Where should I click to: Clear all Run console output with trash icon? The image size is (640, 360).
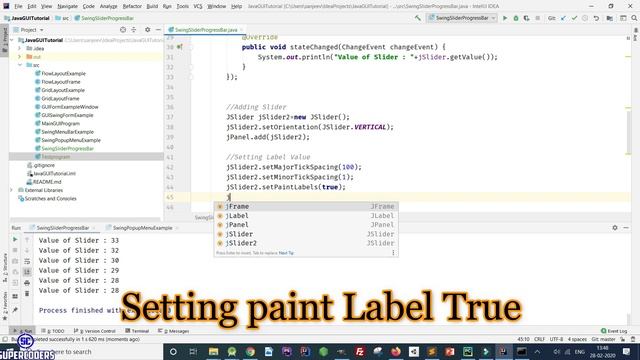[27, 293]
